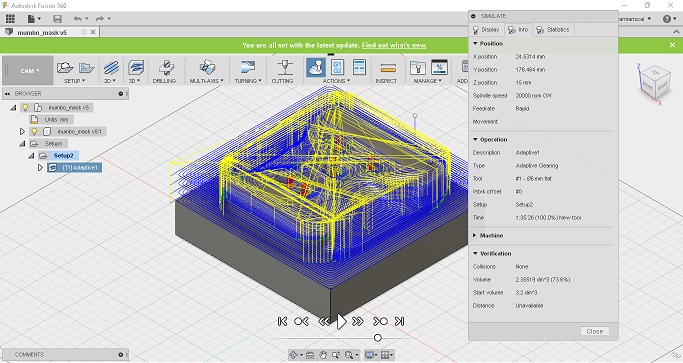This screenshot has height=363, width=683.
Task: Open the Tool Library icon
Action: (417, 68)
